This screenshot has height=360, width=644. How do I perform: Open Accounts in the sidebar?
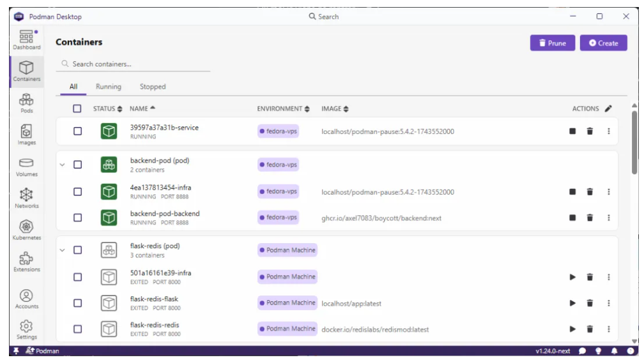click(26, 299)
